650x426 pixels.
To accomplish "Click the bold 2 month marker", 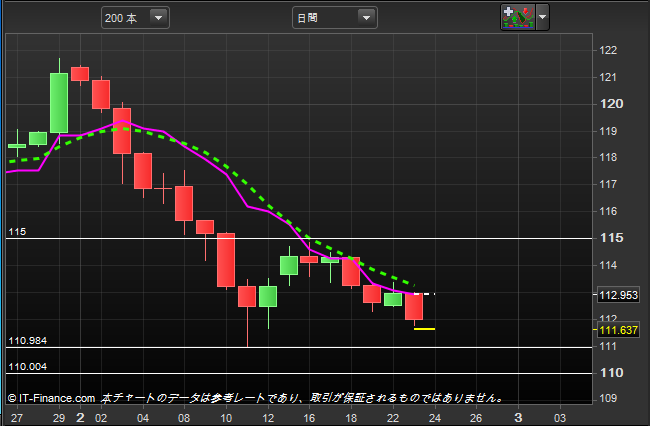I will click(80, 417).
